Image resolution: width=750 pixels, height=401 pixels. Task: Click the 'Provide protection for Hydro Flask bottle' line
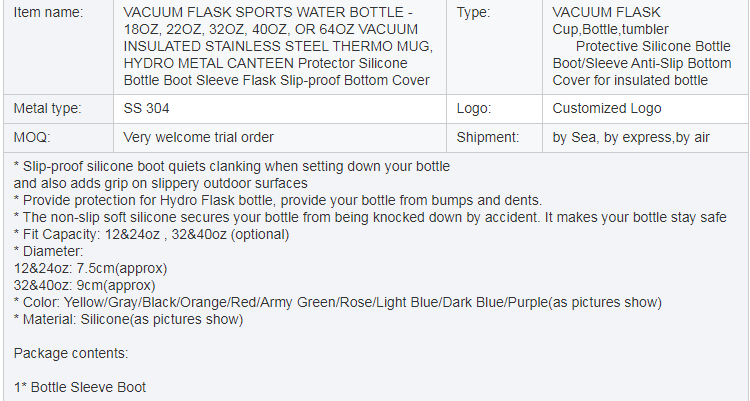277,200
